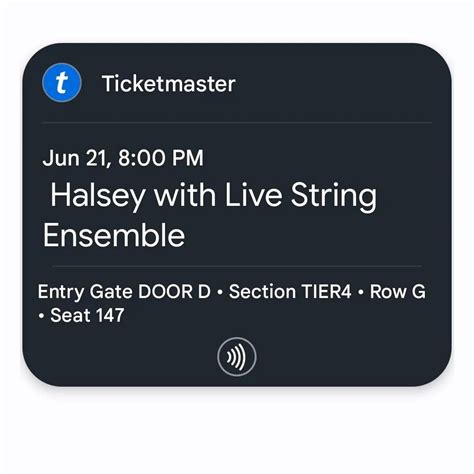Click the divider line above the seat details
Viewport: 474px width, 474px height.
[x=237, y=266]
